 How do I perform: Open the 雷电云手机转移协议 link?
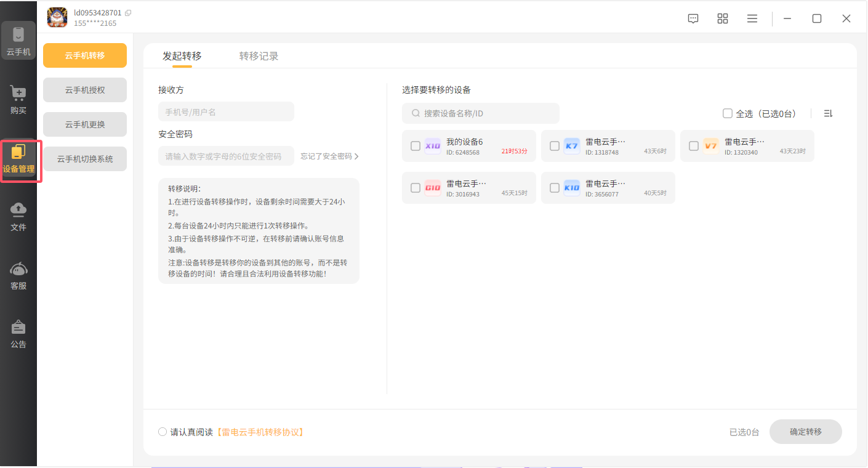pyautogui.click(x=260, y=432)
